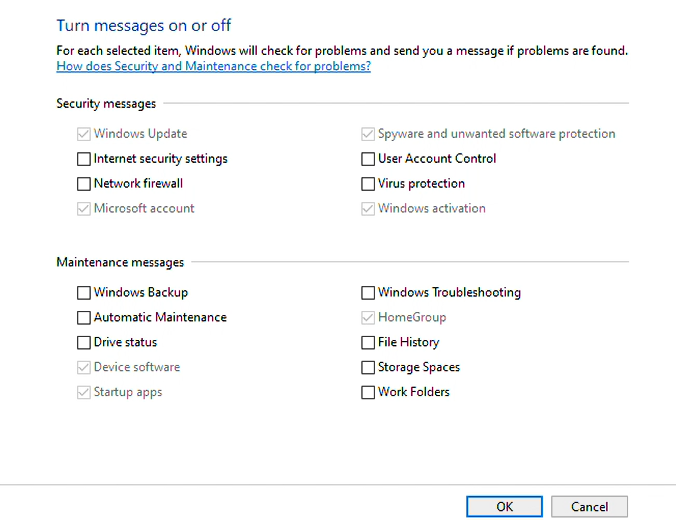Click the 'Security messages' section heading
The image size is (676, 531).
tap(106, 104)
